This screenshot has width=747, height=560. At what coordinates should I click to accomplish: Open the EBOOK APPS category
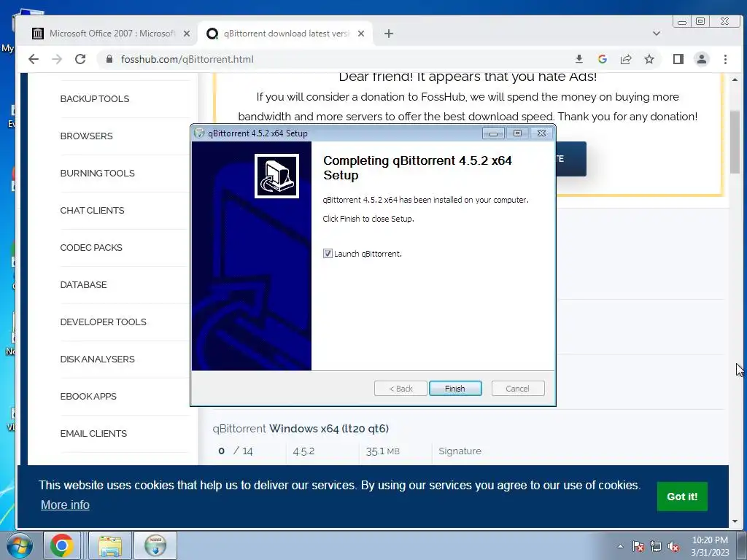(x=88, y=396)
